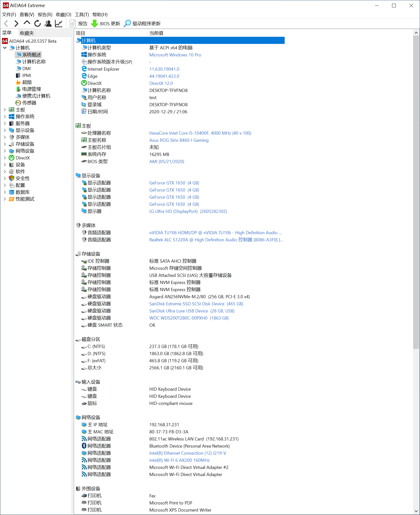Expand the 主板 tree node
This screenshot has width=420, height=515.
pos(5,110)
